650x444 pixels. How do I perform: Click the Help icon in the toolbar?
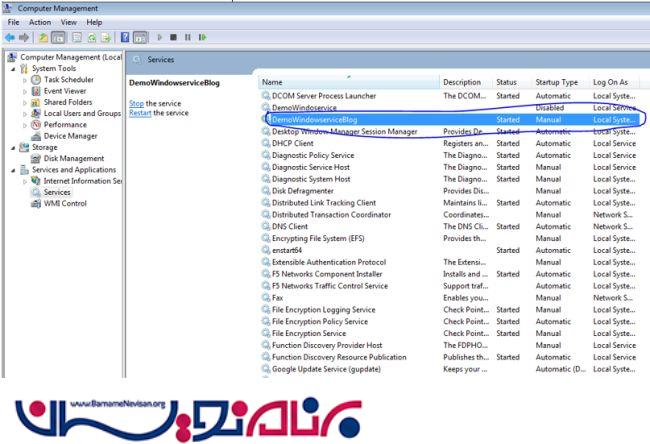(126, 37)
